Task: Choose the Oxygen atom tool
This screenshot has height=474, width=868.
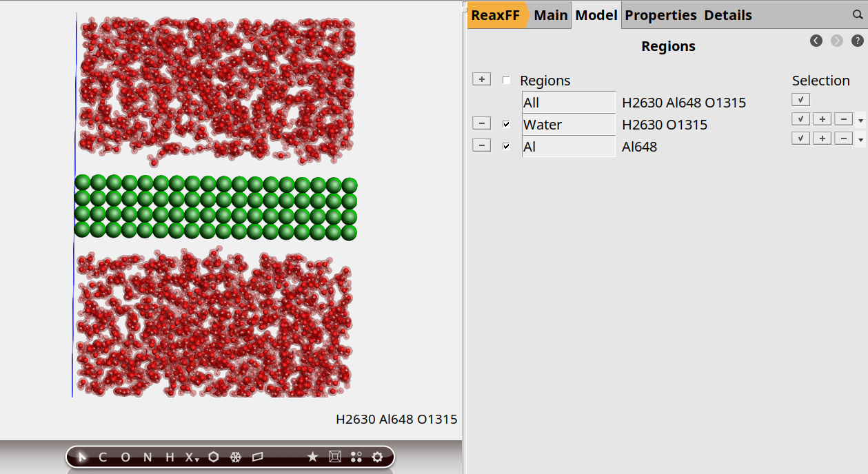Action: [125, 457]
